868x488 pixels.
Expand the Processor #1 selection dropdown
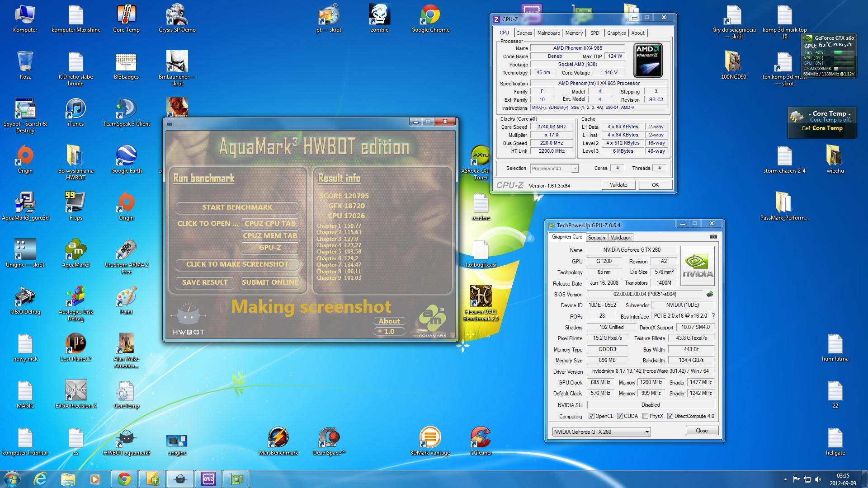[575, 169]
